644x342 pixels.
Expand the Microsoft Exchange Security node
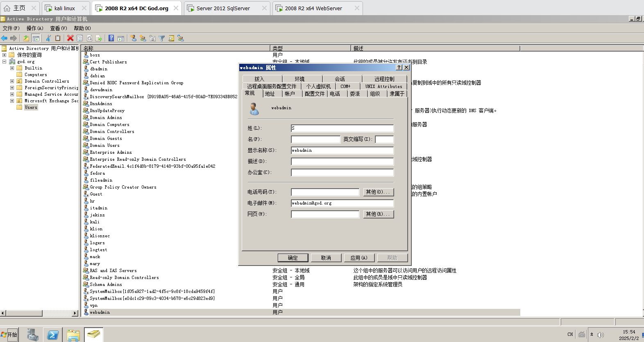coord(12,101)
